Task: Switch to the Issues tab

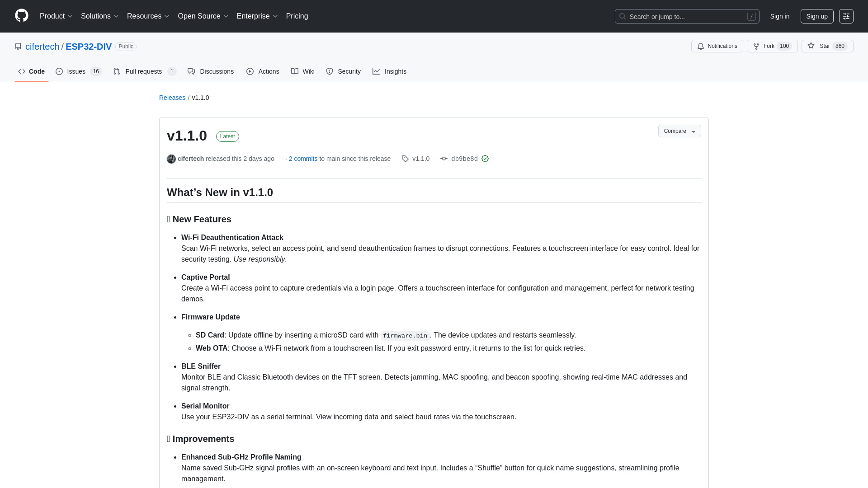Action: coord(79,71)
